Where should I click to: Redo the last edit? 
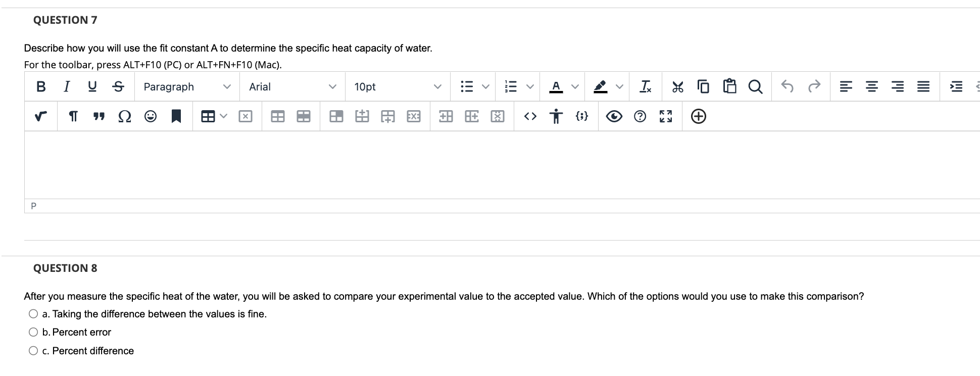814,87
